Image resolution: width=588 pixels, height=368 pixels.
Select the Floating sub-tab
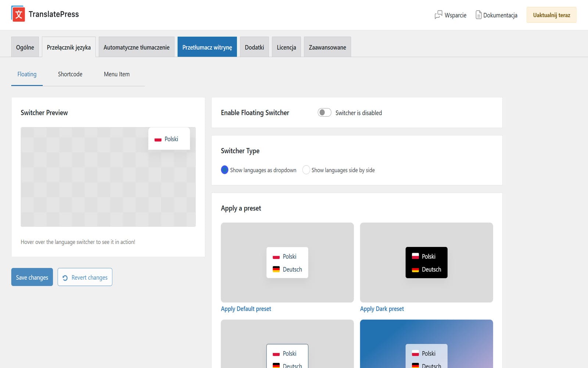point(27,74)
